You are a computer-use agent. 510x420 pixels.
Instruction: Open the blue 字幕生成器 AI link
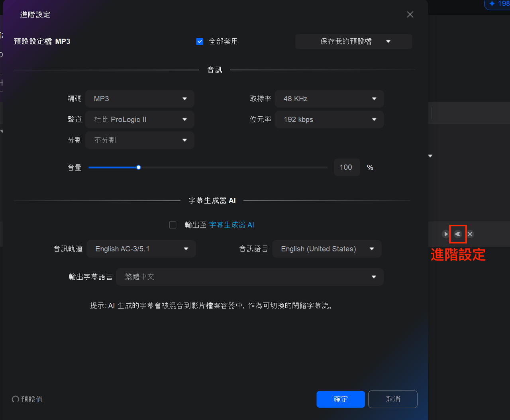(231, 225)
